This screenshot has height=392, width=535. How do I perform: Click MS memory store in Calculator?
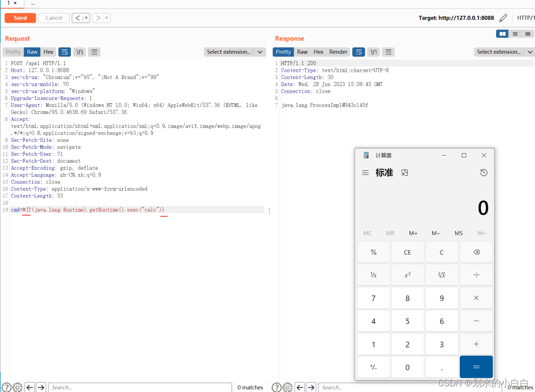[458, 233]
